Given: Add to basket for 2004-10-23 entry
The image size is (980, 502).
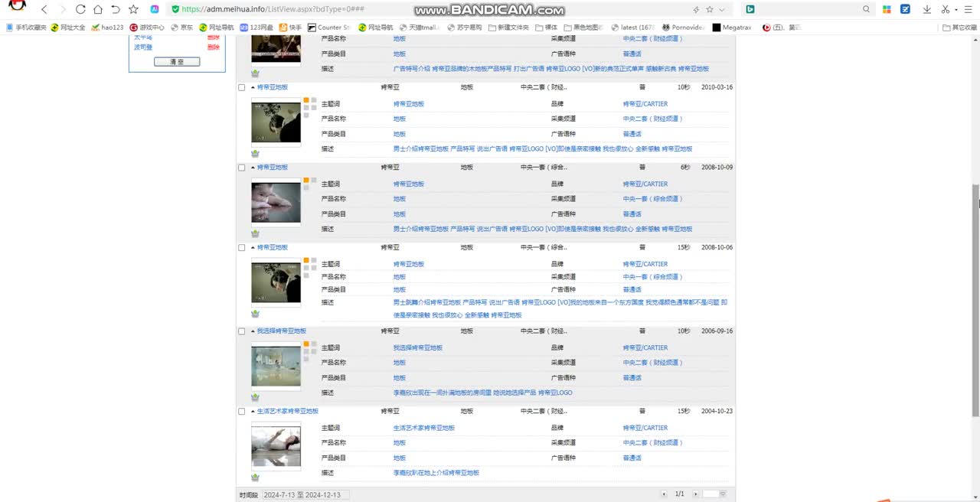Looking at the screenshot, I should [x=255, y=478].
